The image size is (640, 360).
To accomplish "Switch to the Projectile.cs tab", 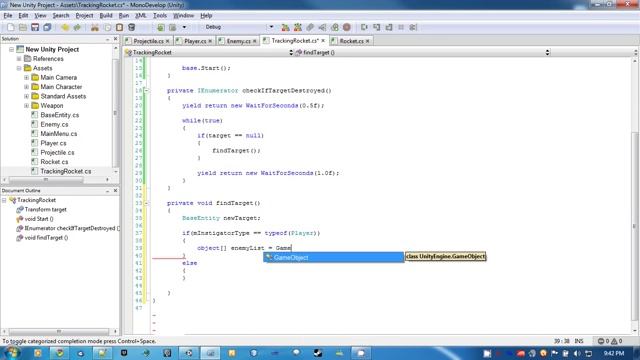I will tap(148, 41).
